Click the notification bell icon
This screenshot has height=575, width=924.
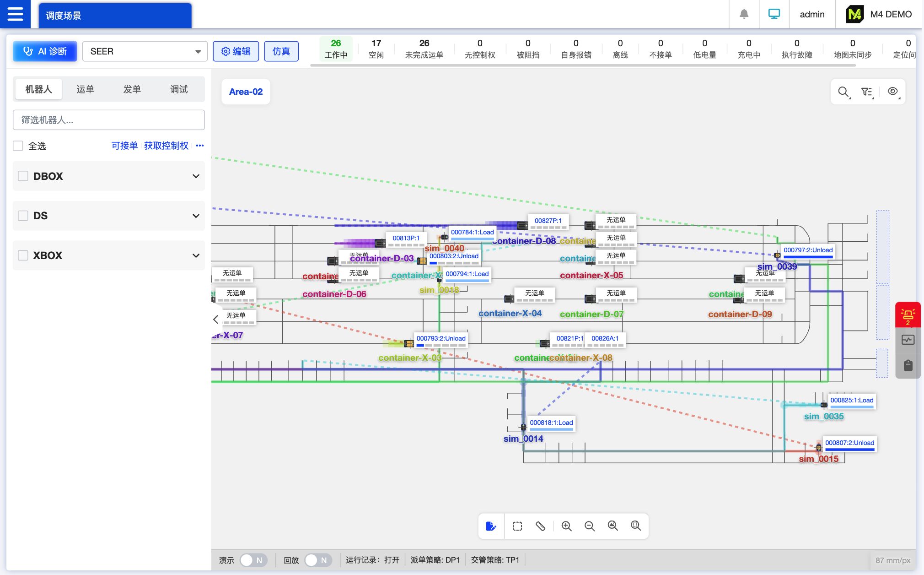(744, 14)
